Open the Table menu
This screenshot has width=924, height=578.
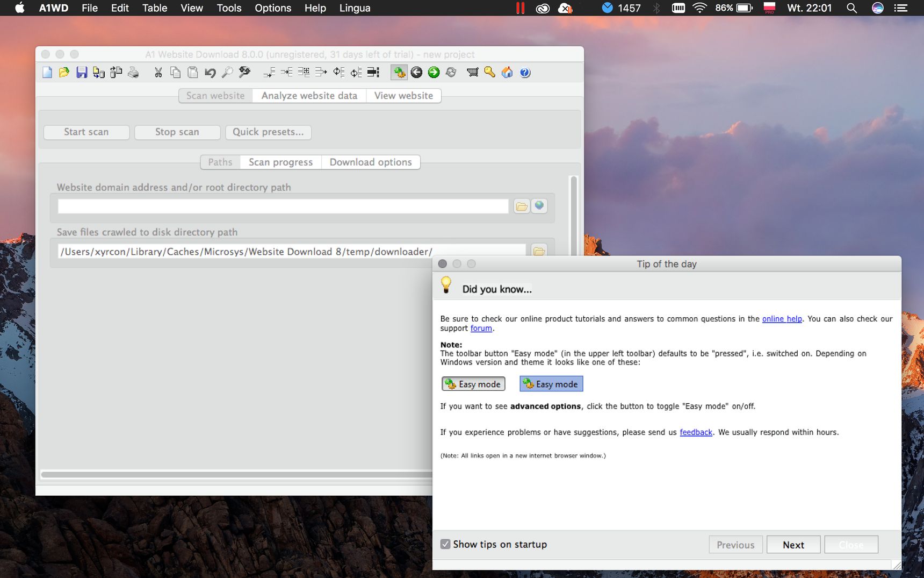click(155, 8)
